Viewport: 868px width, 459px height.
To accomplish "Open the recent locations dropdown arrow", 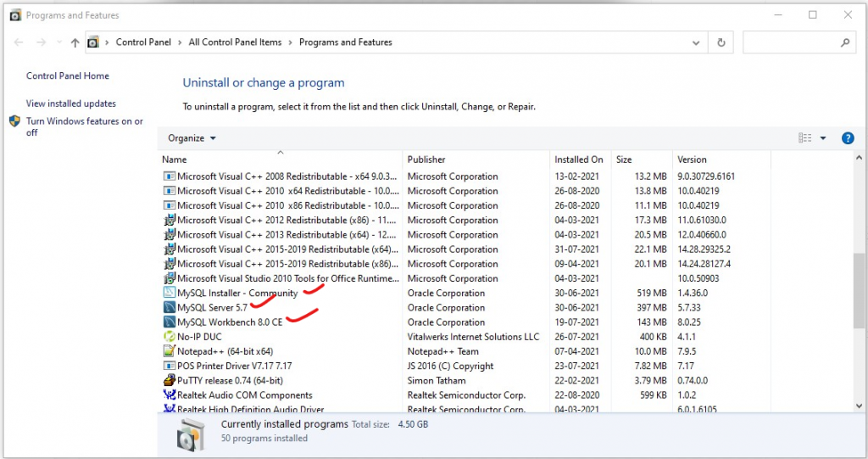I will 59,42.
